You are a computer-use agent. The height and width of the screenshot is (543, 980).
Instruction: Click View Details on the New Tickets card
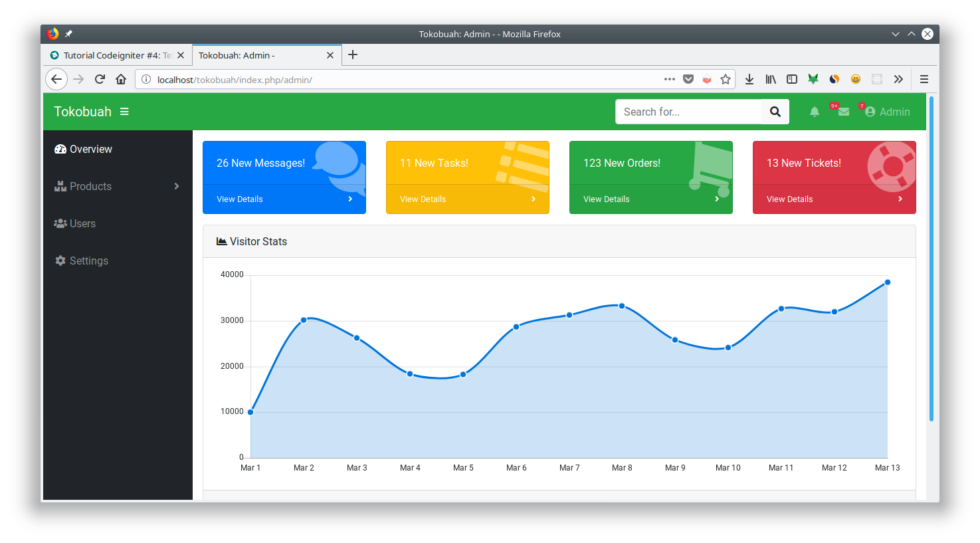pyautogui.click(x=789, y=199)
